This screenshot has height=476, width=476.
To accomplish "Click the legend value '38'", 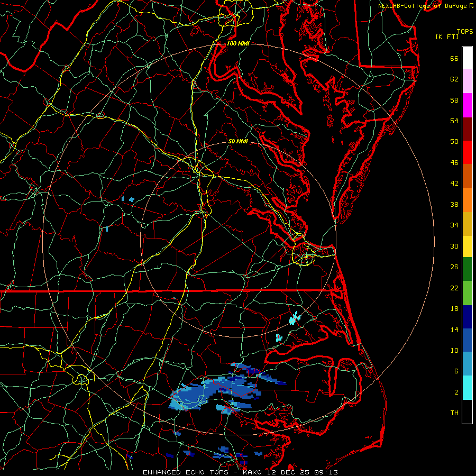I will pyautogui.click(x=454, y=205).
